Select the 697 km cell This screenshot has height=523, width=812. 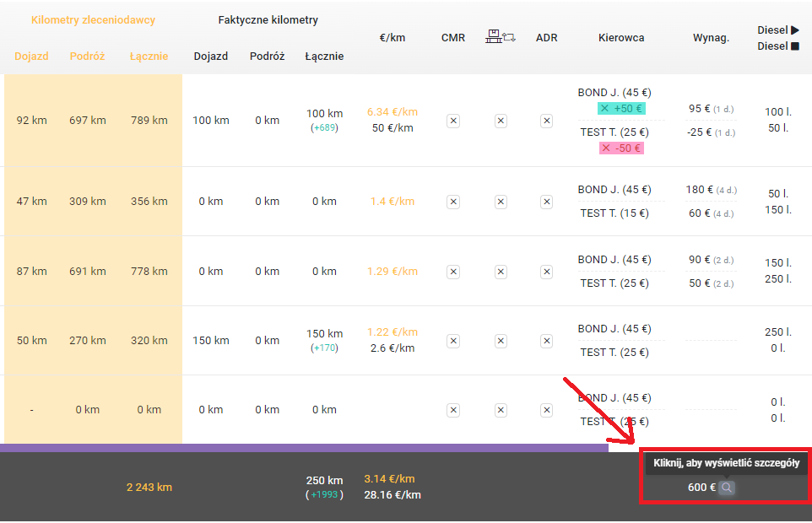coord(88,121)
